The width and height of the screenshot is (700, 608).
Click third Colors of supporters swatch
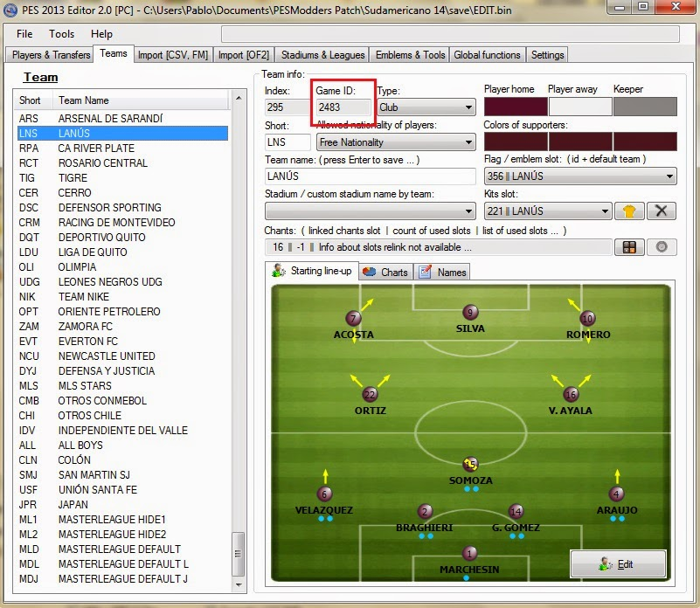645,142
